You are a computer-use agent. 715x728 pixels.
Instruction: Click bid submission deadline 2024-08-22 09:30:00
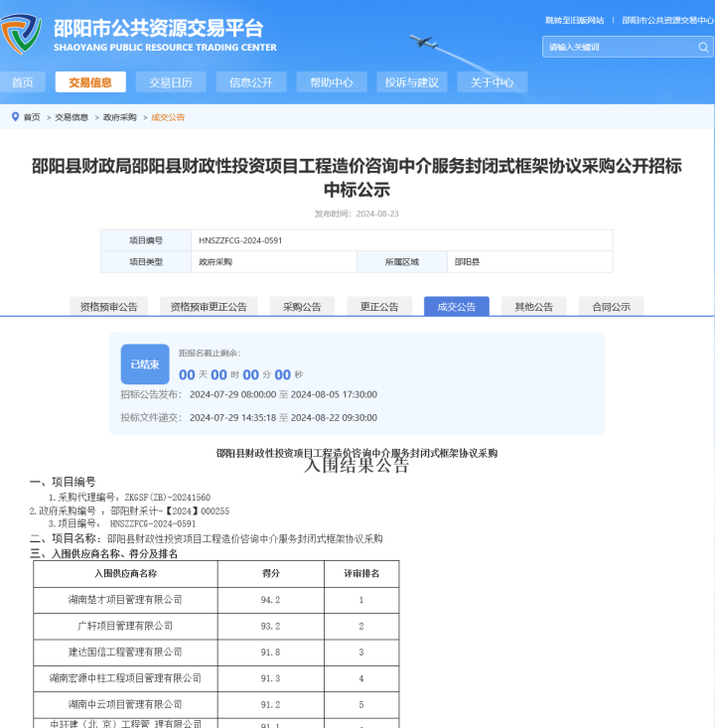click(x=334, y=417)
